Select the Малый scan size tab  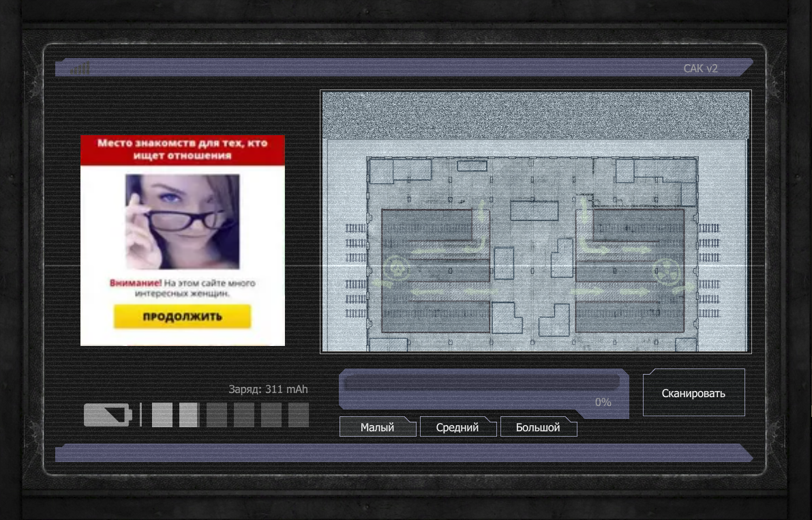point(378,427)
